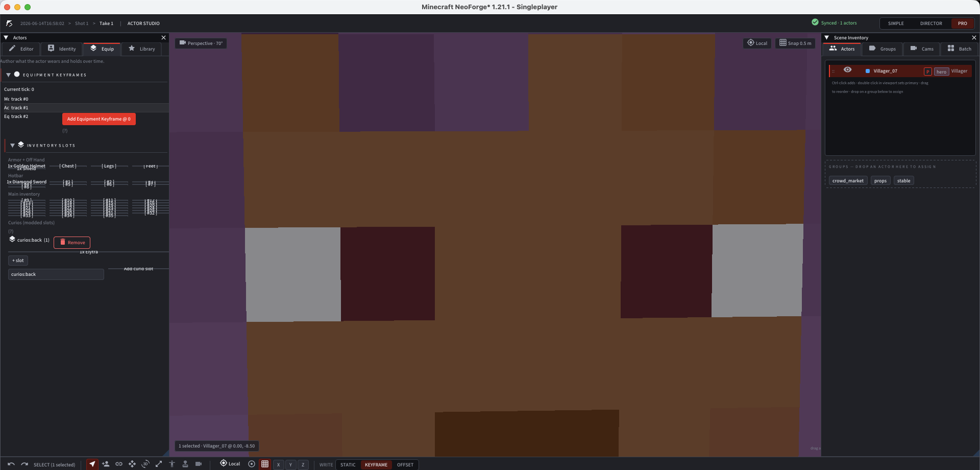Screen dimensions: 980x470
Task: Select the arrow pointer select tool
Action: coord(92,464)
